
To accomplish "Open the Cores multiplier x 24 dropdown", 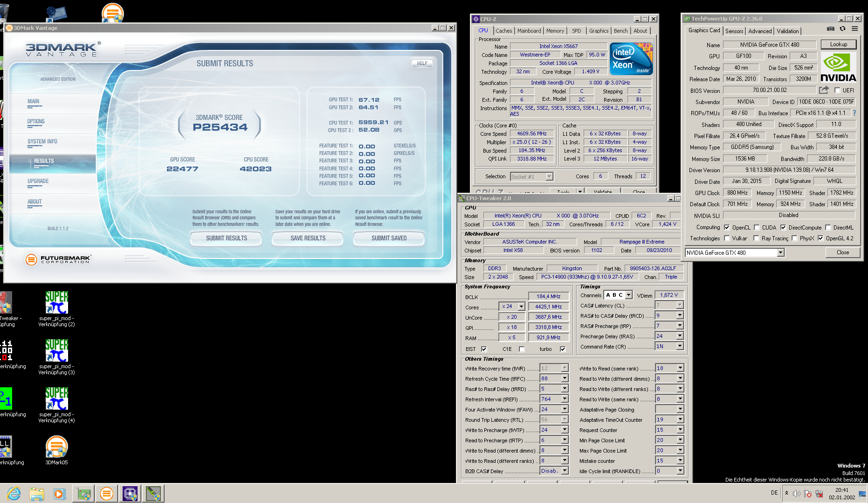I will click(521, 307).
